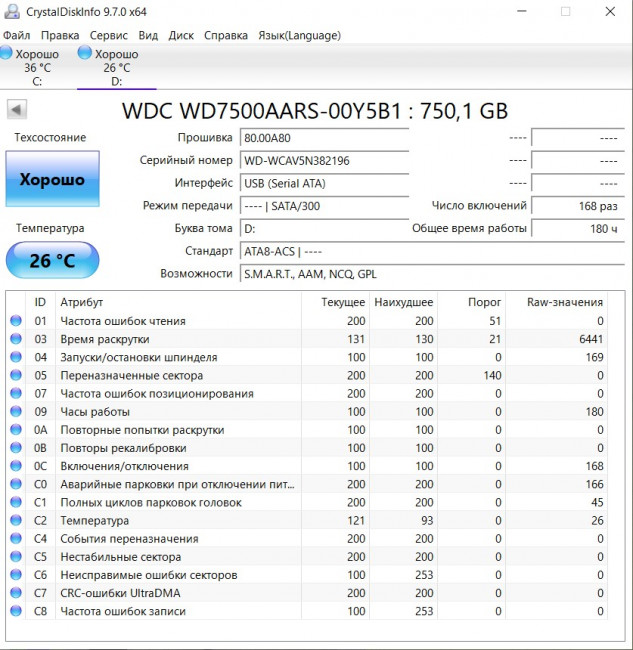Click the CrystalDiskInfo app icon in title bar
The image size is (633, 650).
tap(12, 11)
